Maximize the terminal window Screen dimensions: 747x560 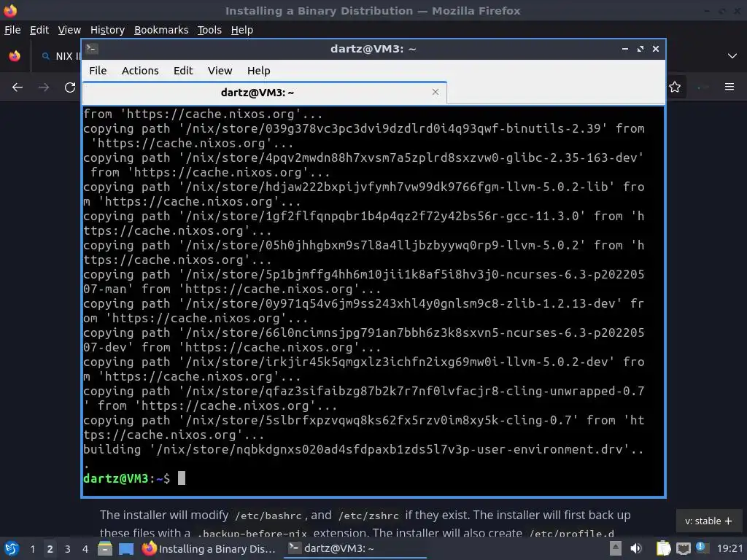[640, 49]
